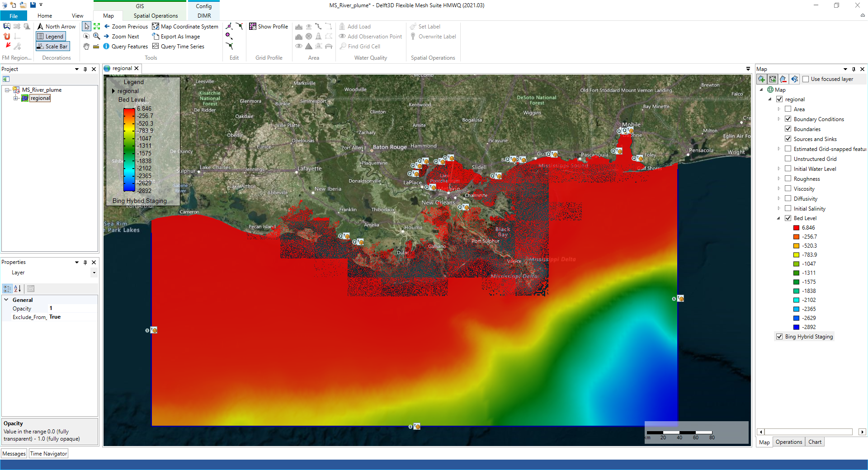This screenshot has width=868, height=470.
Task: Switch to the Spatial Operations ribbon tab
Action: [156, 16]
